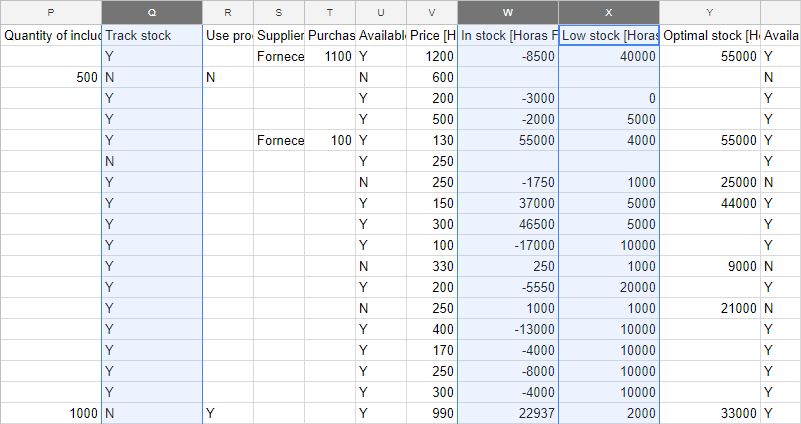The width and height of the screenshot is (801, 424).
Task: Click the column Y header
Action: (x=710, y=12)
